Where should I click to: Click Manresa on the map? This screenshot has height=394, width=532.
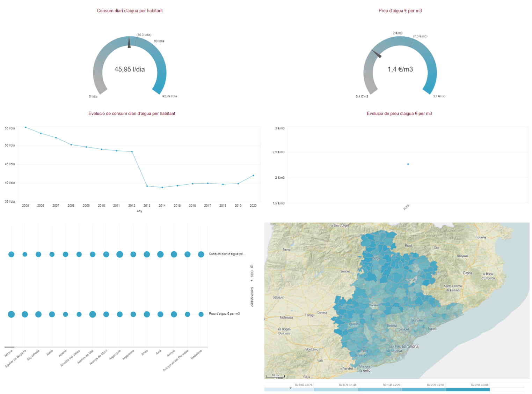click(374, 305)
